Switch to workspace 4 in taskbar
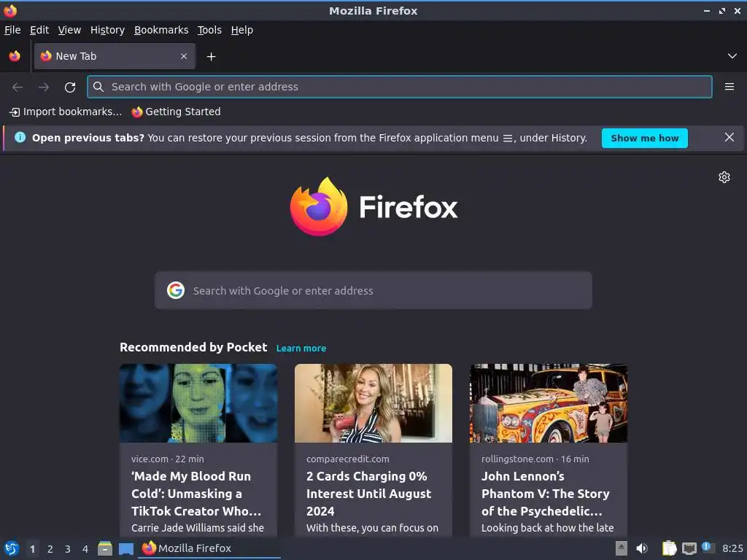 85,549
